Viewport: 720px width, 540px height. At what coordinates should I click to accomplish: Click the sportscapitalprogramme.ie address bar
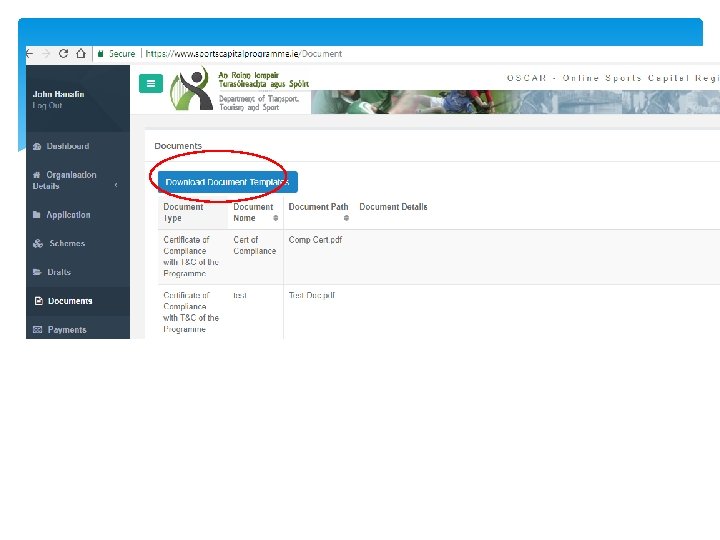(243, 54)
